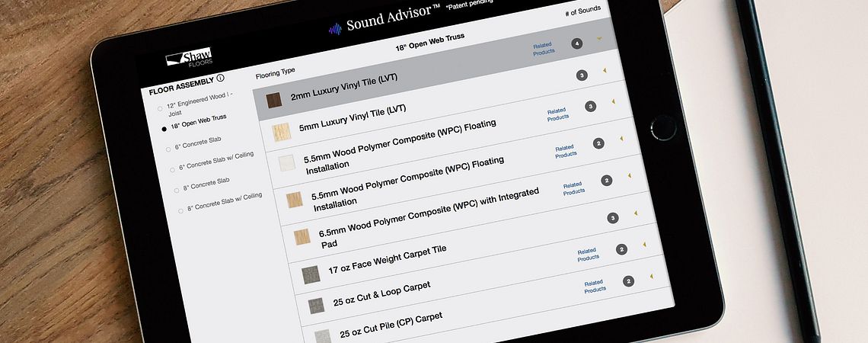Expand the off-white swatch 5.5mm WPC row arrow

(x=614, y=101)
